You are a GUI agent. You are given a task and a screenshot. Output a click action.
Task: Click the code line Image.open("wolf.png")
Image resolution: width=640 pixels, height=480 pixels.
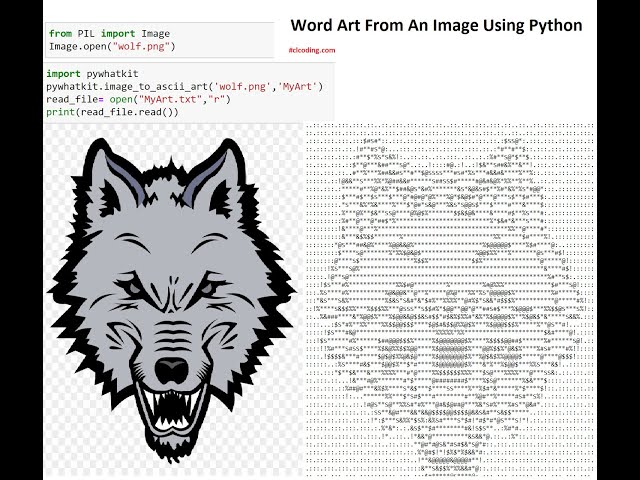(x=112, y=46)
